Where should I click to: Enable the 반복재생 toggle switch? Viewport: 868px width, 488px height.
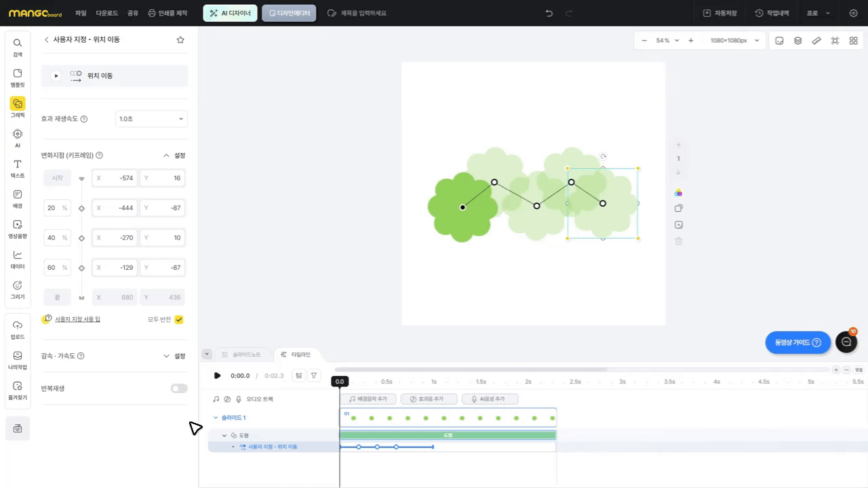179,388
